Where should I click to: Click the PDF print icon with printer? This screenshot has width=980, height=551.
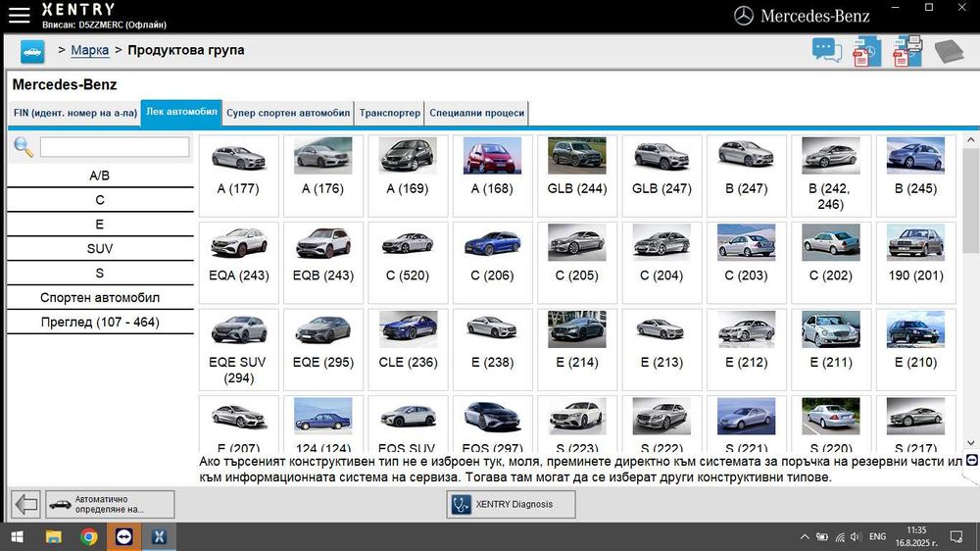pyautogui.click(x=907, y=51)
